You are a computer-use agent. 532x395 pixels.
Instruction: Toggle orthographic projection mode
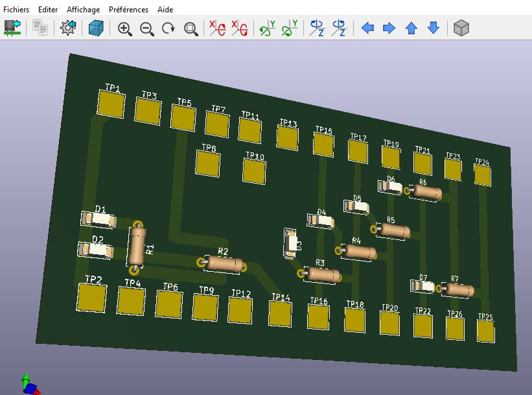[x=461, y=29]
